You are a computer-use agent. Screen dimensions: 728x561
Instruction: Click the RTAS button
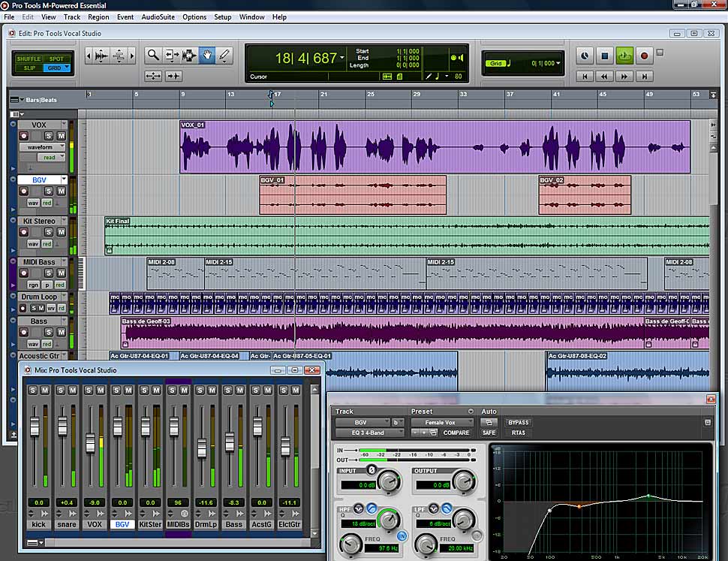519,433
